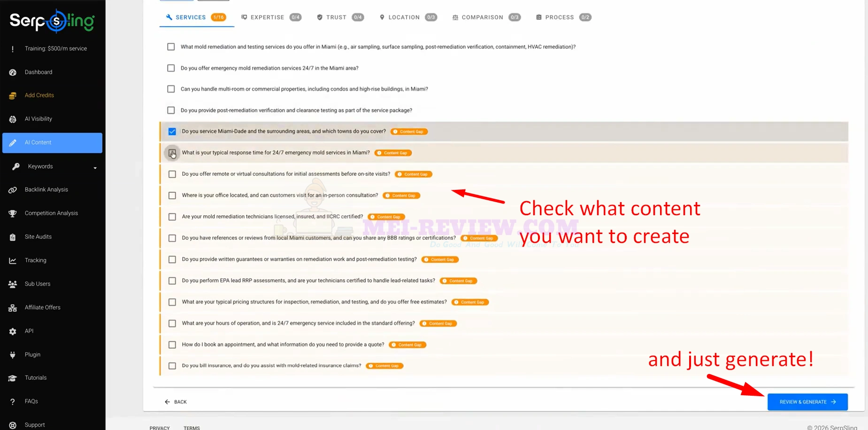Screen dimensions: 868x430
Task: Open Competition Analysis trophy icon
Action: 13,213
